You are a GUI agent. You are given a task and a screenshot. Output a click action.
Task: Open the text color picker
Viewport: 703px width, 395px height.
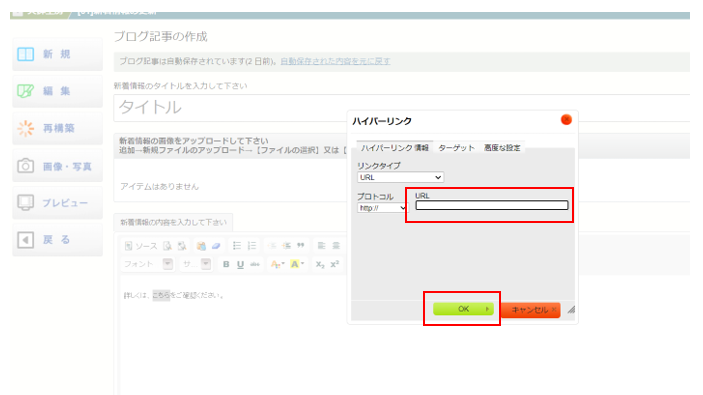click(x=278, y=264)
